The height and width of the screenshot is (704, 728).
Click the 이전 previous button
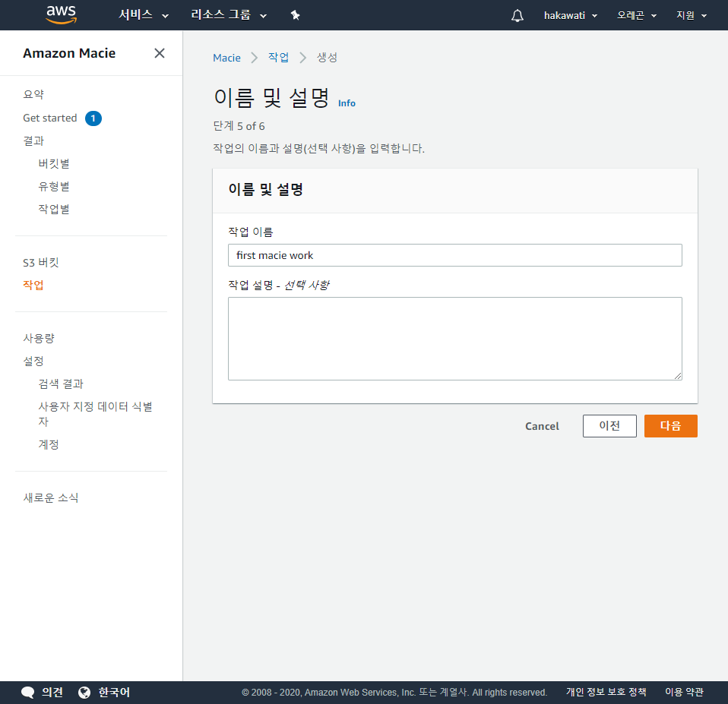(x=609, y=426)
